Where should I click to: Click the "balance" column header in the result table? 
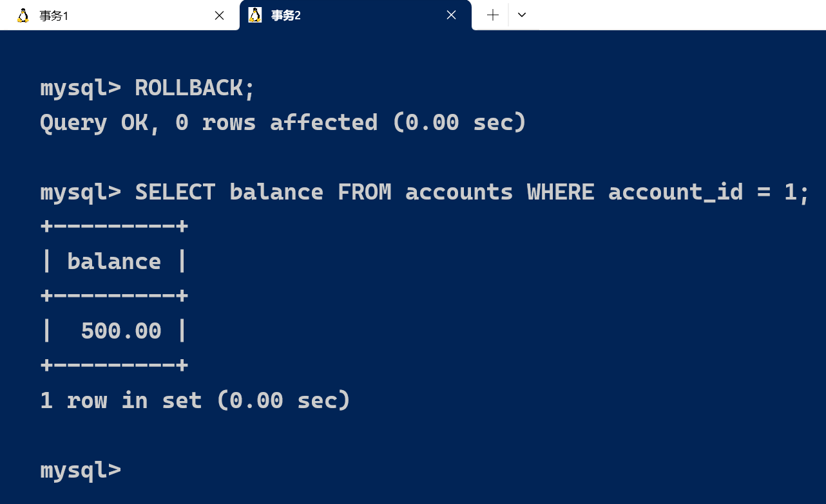click(114, 261)
